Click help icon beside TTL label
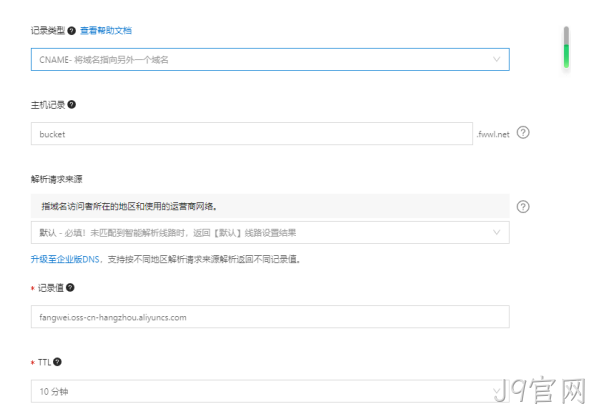 click(57, 361)
